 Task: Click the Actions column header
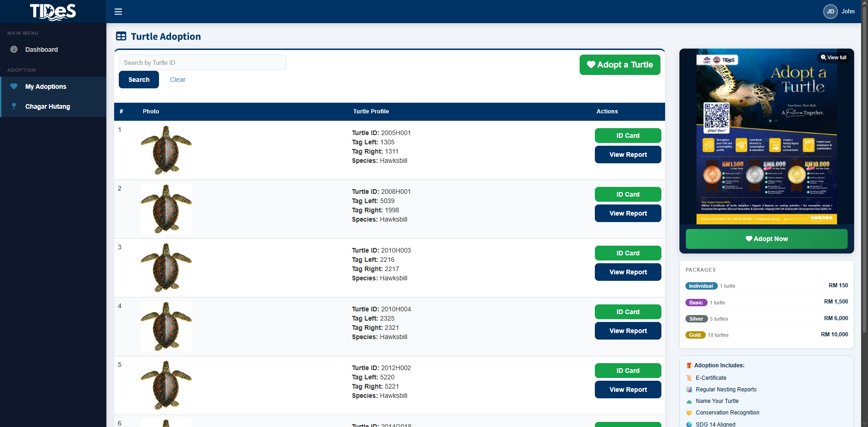click(607, 111)
